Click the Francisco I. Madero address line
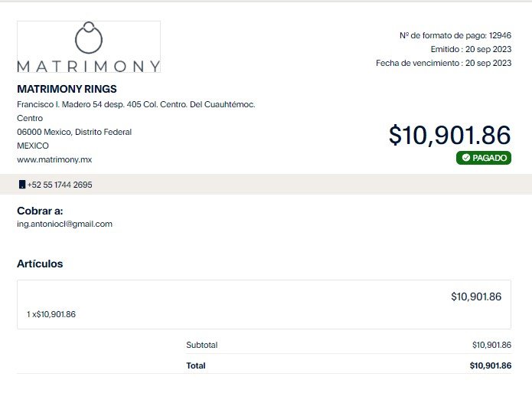 point(136,104)
